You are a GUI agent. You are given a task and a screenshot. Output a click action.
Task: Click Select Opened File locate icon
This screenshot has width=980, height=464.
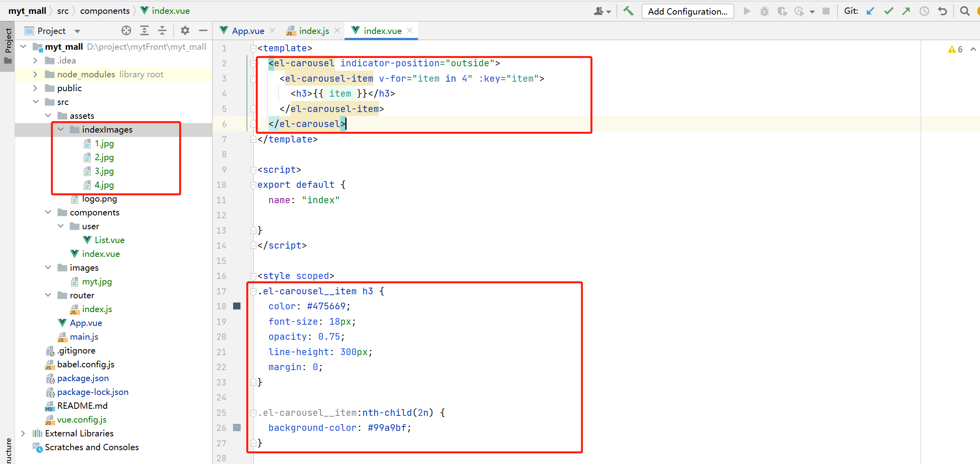(126, 30)
